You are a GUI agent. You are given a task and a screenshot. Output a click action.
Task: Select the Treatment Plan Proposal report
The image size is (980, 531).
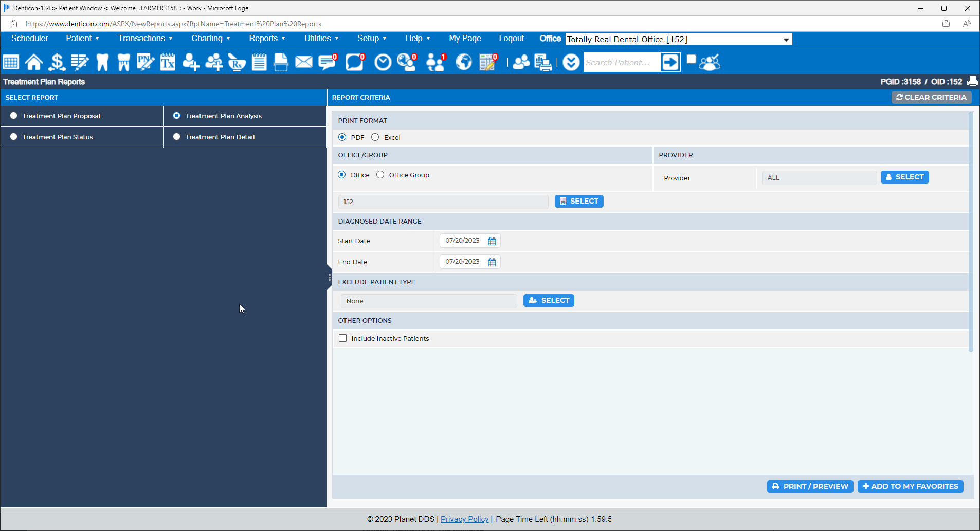(14, 116)
